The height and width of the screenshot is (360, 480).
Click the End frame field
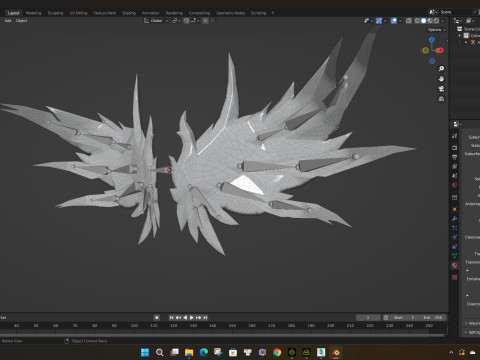coord(433,318)
